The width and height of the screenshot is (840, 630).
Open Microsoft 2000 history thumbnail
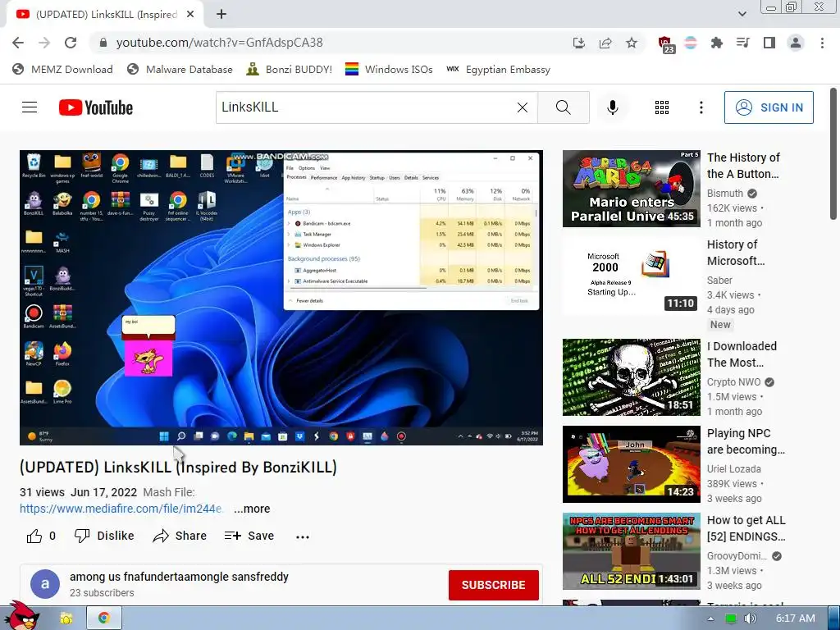[631, 276]
